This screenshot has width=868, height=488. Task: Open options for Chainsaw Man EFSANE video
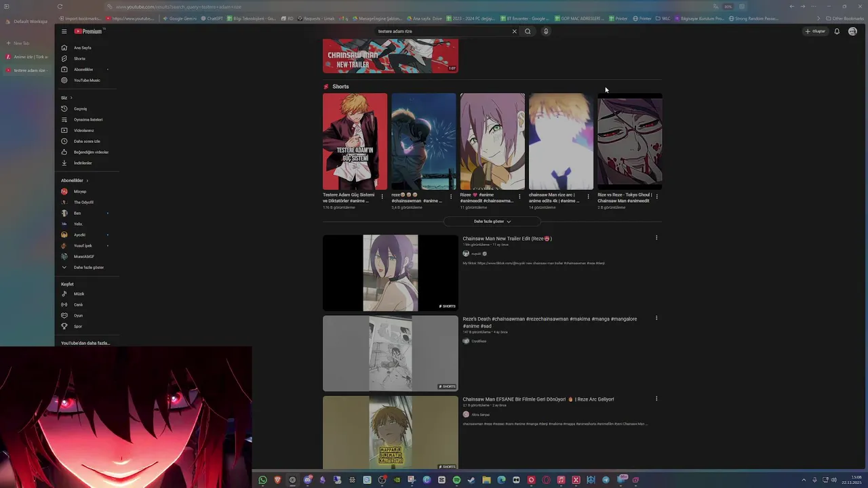[656, 399]
